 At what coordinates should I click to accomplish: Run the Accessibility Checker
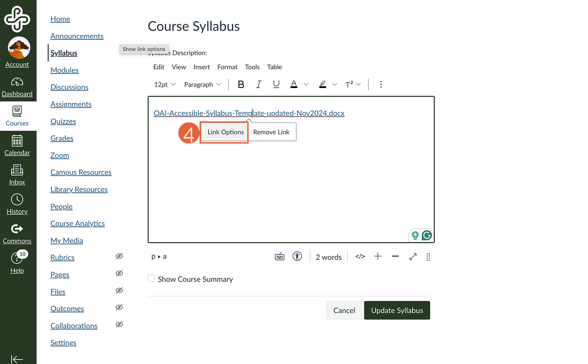(x=297, y=256)
